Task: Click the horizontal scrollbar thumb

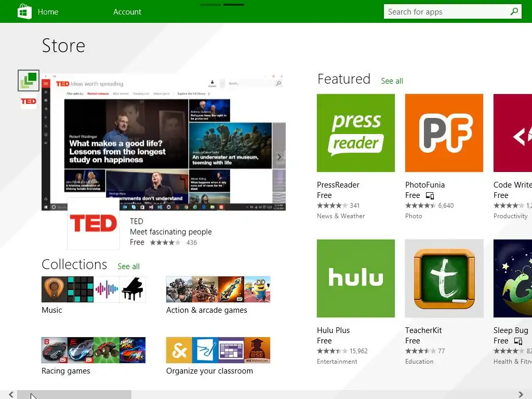Action: pos(74,394)
